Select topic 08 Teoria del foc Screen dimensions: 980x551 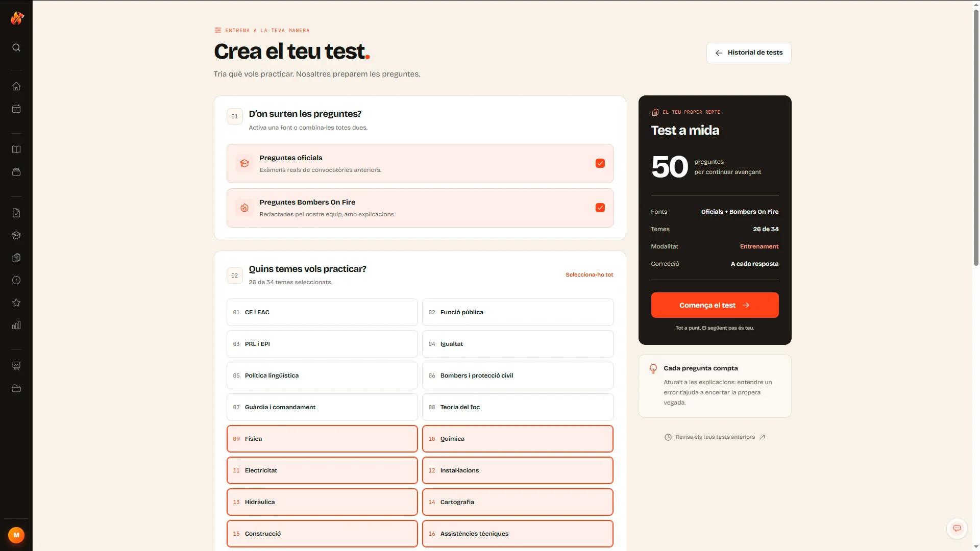(x=518, y=407)
